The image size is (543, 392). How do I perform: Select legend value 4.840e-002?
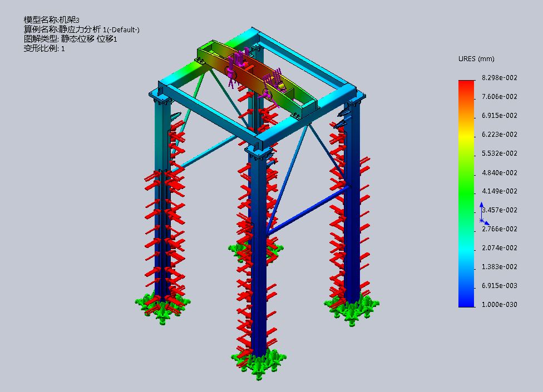click(500, 172)
